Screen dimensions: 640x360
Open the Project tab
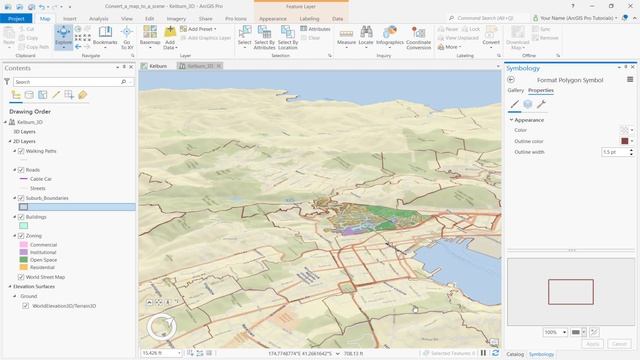pyautogui.click(x=16, y=19)
